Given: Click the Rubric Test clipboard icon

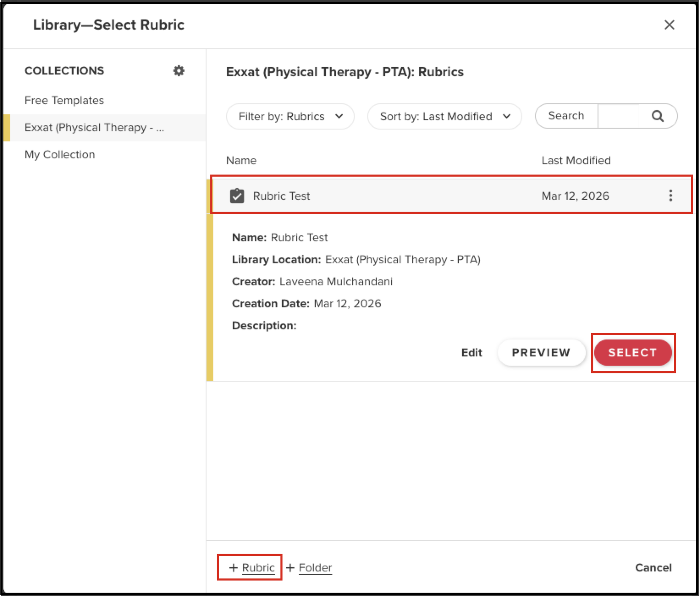Looking at the screenshot, I should point(237,196).
